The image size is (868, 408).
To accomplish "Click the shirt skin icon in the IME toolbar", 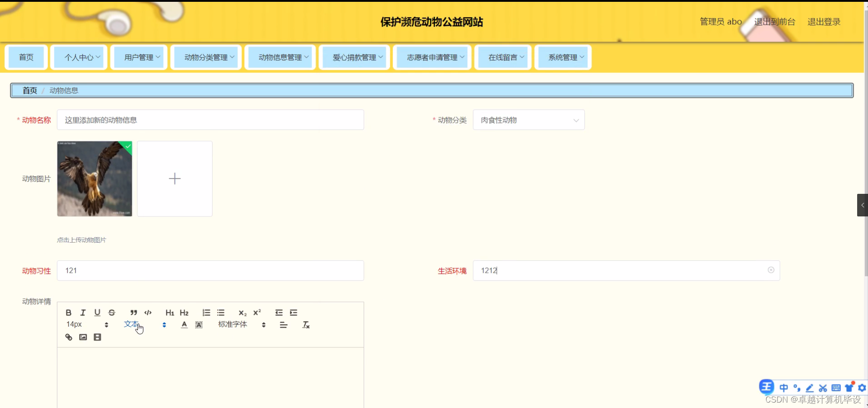I will click(x=849, y=387).
